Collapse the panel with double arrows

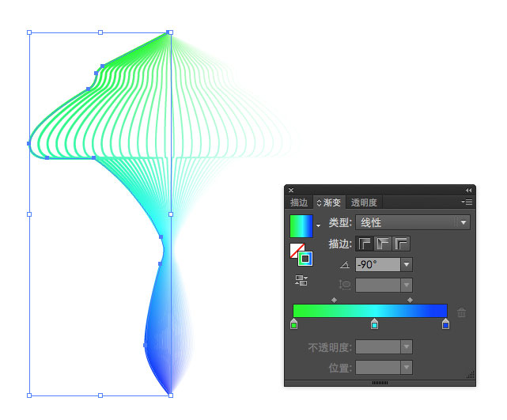pyautogui.click(x=468, y=190)
